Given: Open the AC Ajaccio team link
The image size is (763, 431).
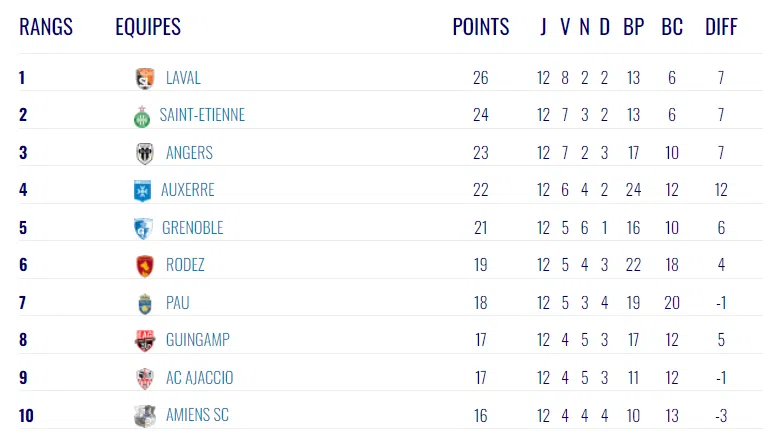Looking at the screenshot, I should (x=200, y=378).
